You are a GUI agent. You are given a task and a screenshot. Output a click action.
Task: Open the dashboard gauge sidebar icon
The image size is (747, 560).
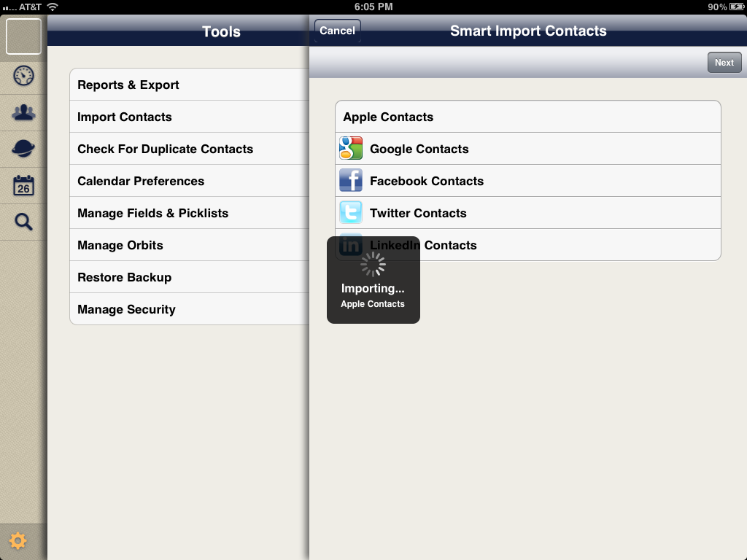point(24,76)
